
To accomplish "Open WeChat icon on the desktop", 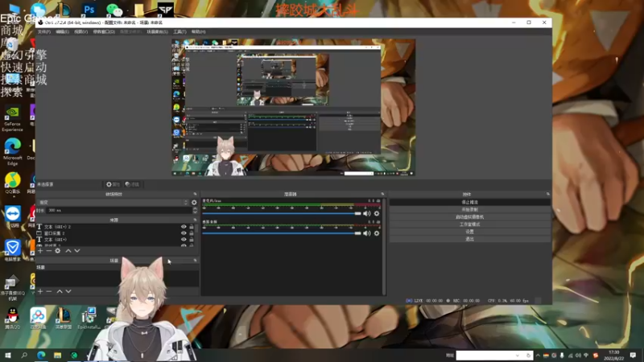I will coord(114,10).
